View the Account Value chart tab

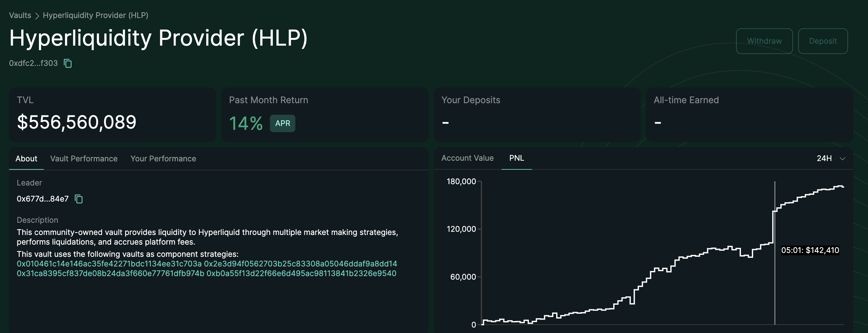(x=467, y=158)
